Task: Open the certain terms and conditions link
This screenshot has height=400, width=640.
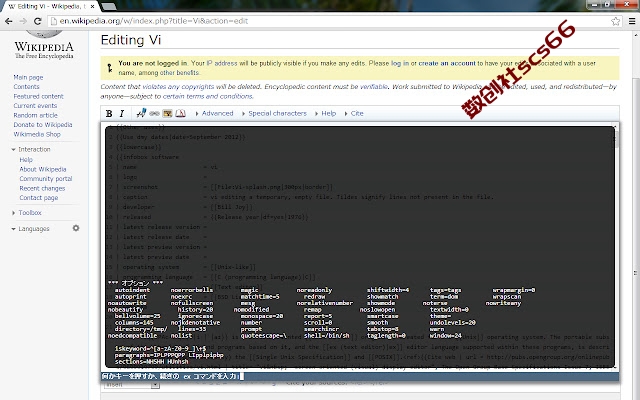Action: click(208, 96)
